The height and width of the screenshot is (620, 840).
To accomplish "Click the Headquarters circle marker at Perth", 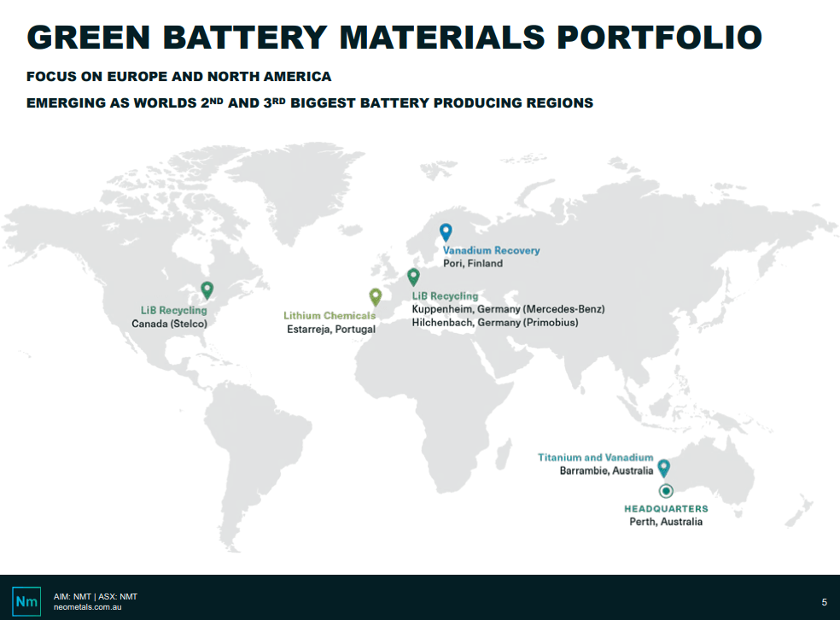I will pyautogui.click(x=666, y=490).
